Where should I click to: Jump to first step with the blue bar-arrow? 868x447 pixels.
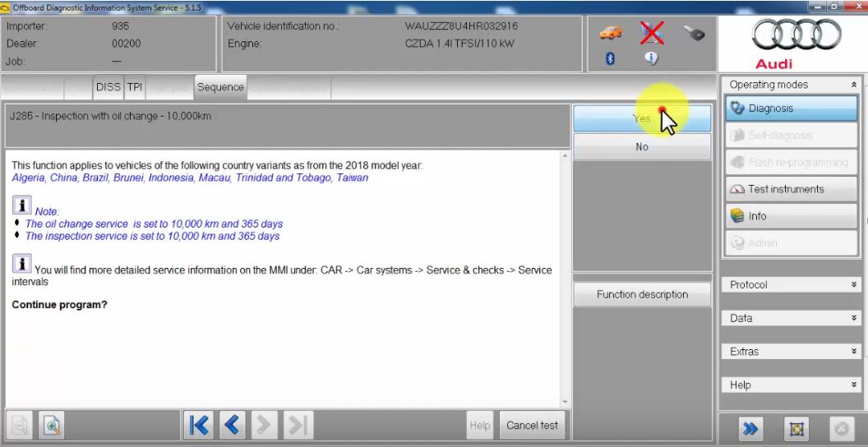[x=199, y=425]
